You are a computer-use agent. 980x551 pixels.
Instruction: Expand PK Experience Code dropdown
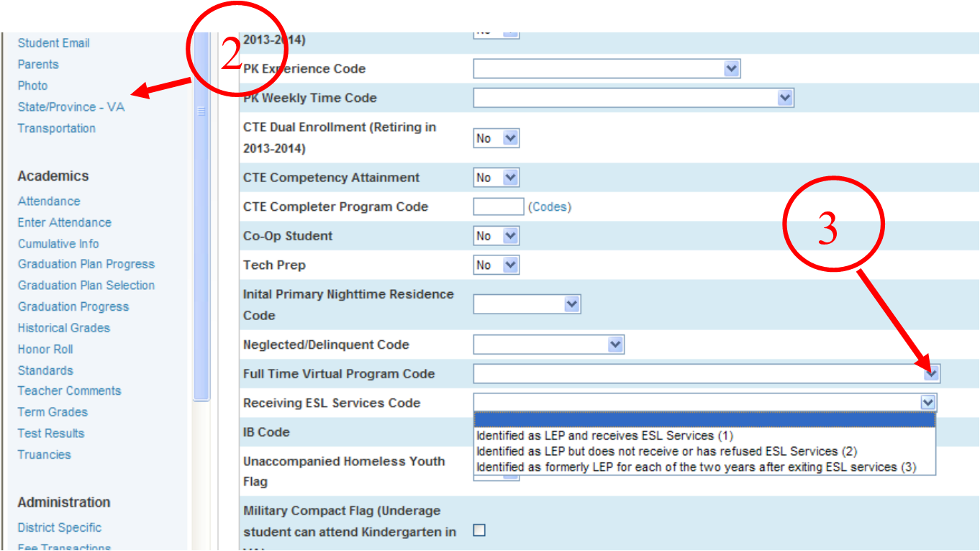[607, 68]
